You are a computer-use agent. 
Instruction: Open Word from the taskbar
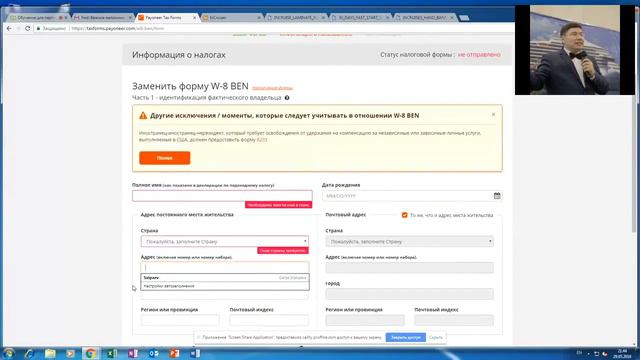coord(195,353)
